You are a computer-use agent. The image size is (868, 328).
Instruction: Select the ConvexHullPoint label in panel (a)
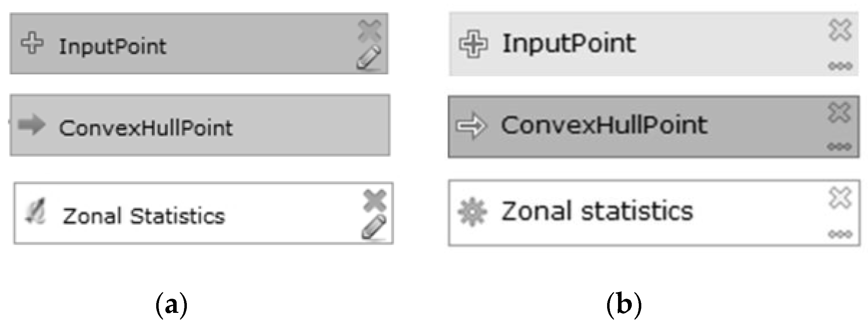[x=146, y=128]
